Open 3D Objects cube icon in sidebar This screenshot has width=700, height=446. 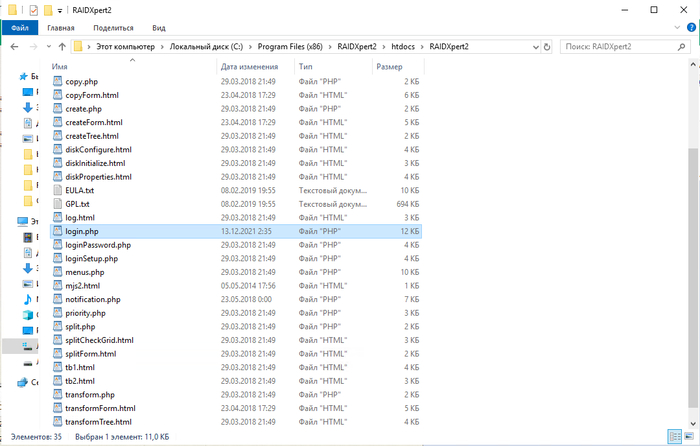pos(28,315)
